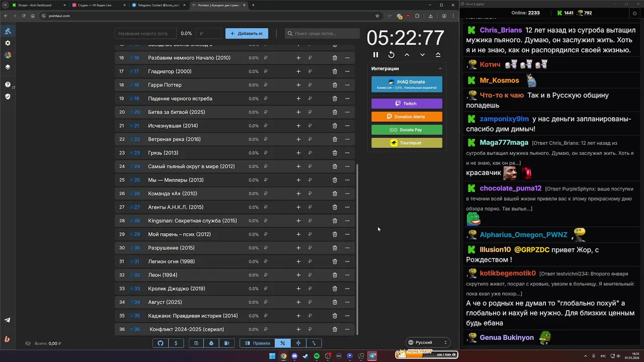Click the clear all lots trash icon
The height and width of the screenshot is (362, 644).
(227, 343)
